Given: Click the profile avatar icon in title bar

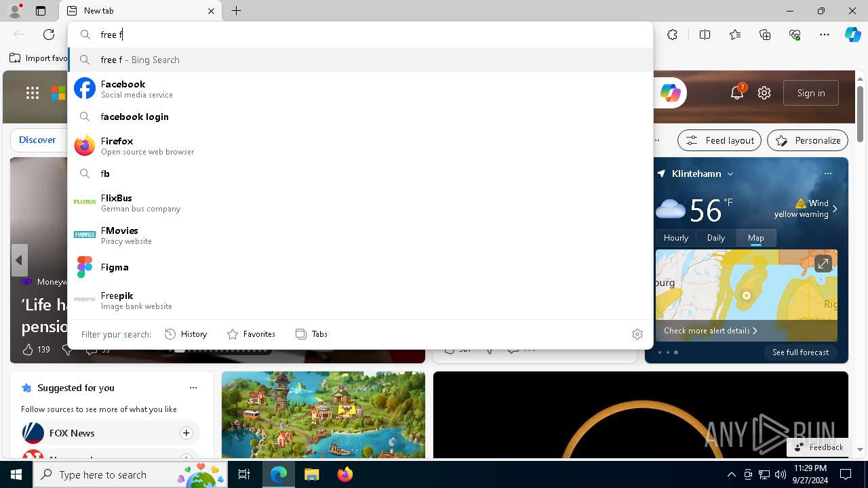Looking at the screenshot, I should pyautogui.click(x=15, y=11).
